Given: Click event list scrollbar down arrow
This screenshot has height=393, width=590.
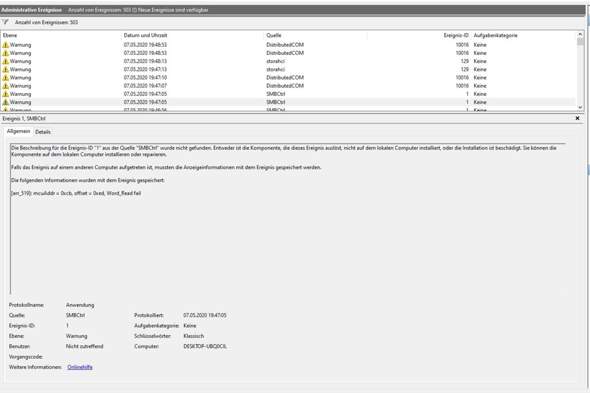Looking at the screenshot, I should (x=580, y=108).
